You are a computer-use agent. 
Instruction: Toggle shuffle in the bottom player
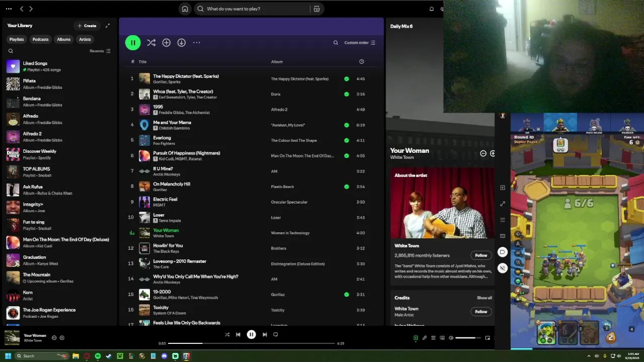click(x=227, y=334)
